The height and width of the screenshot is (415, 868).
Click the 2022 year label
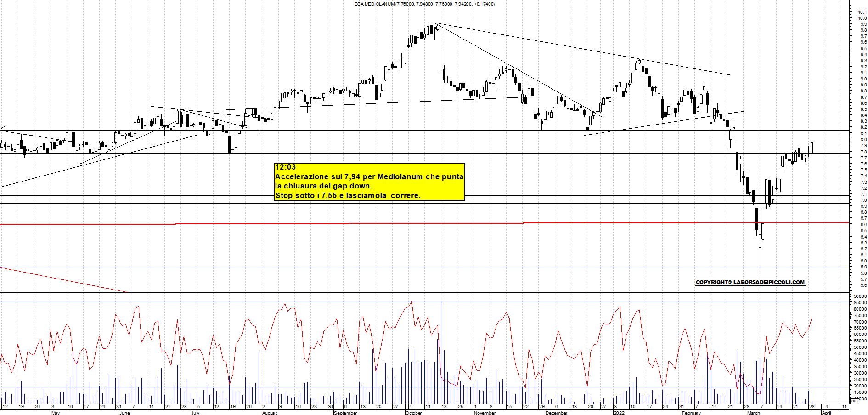click(x=619, y=413)
